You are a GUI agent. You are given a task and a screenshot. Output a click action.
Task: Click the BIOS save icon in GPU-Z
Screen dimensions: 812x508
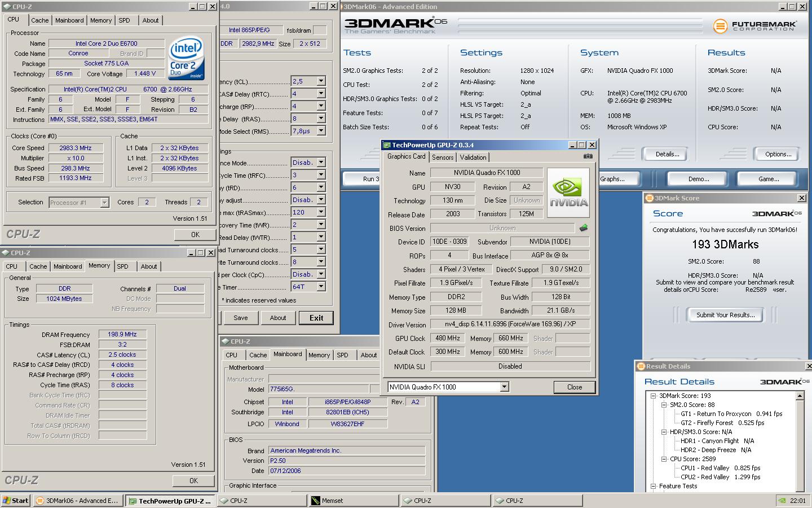coord(583,228)
